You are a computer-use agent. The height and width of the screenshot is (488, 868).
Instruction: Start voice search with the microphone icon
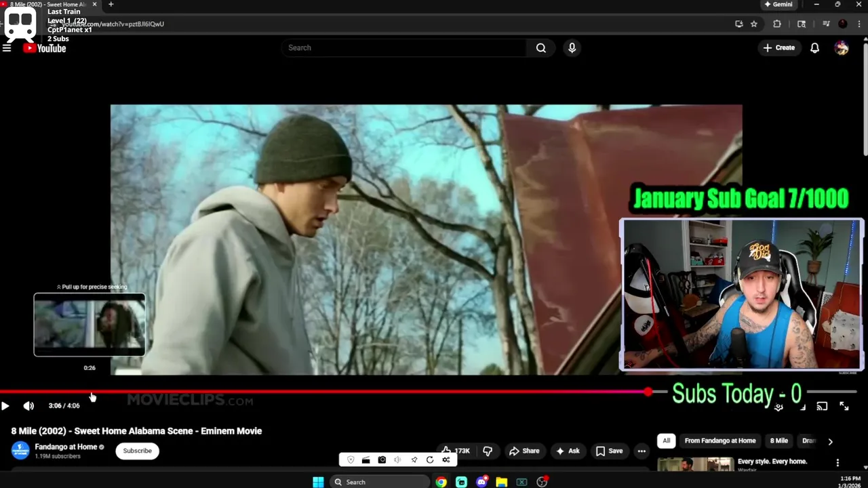tap(572, 48)
